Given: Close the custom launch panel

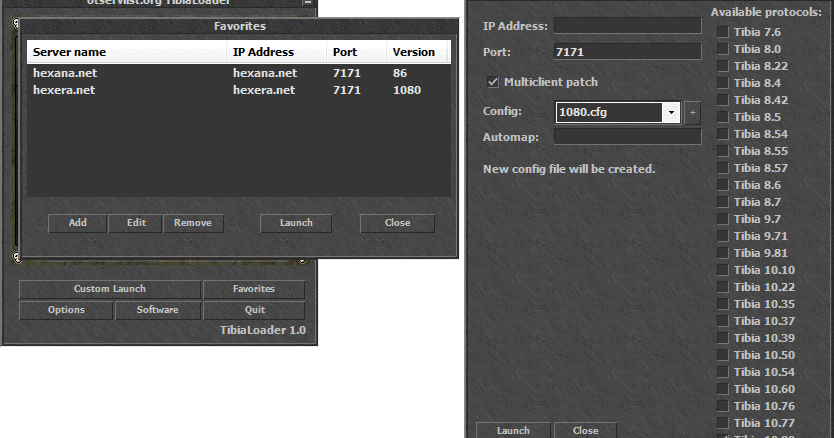Looking at the screenshot, I should point(585,430).
